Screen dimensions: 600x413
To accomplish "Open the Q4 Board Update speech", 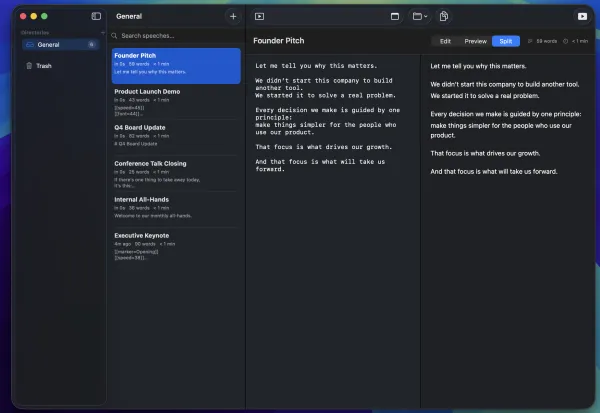I will (176, 137).
